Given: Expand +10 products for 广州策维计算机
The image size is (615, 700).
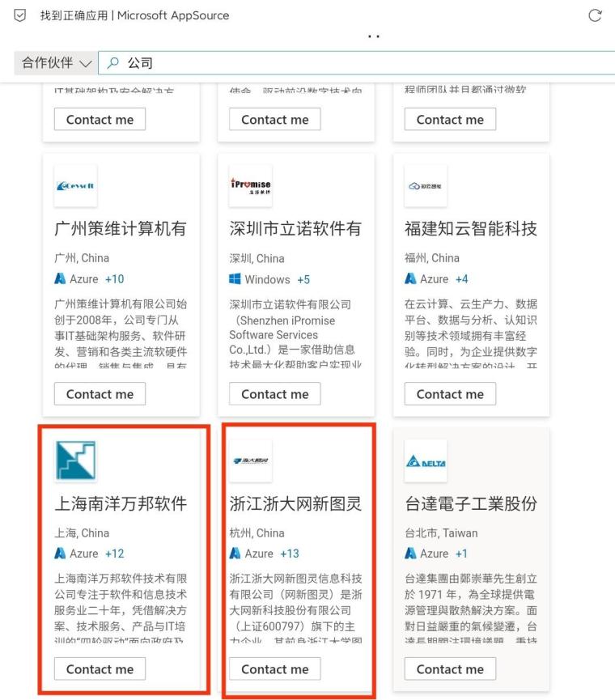Looking at the screenshot, I should [x=114, y=279].
